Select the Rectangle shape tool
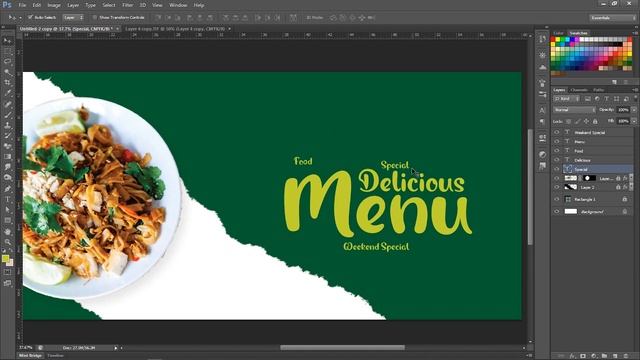Viewport: 640px width, 360px height. 7,220
